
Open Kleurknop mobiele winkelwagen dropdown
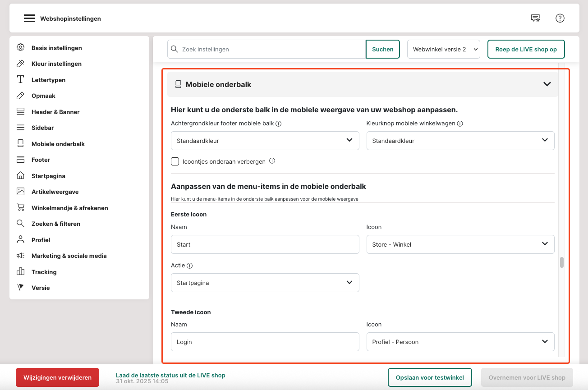point(460,141)
